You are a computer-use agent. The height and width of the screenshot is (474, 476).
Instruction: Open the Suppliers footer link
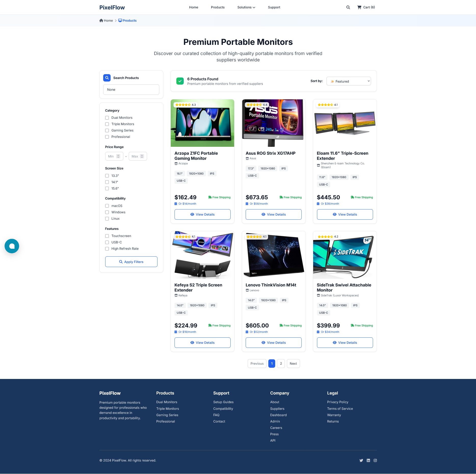[277, 409]
